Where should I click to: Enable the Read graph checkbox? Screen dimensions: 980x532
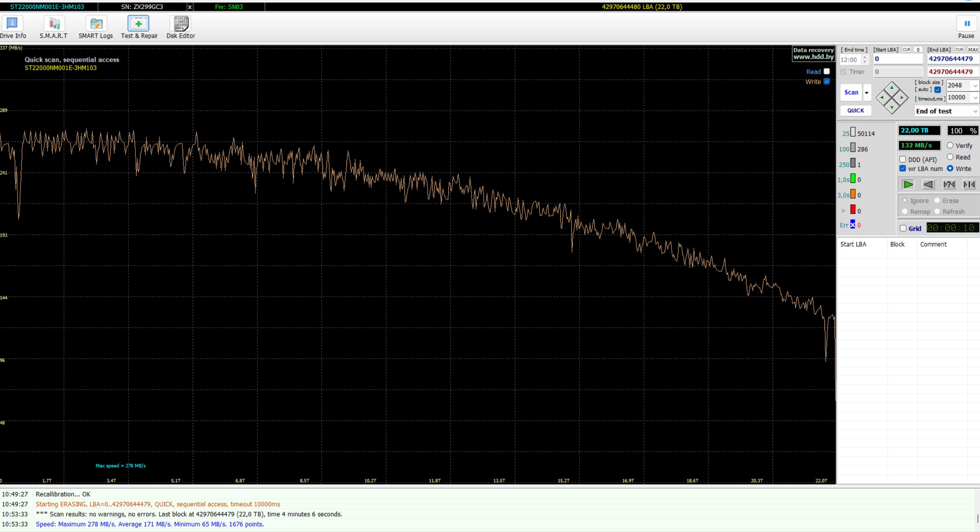pyautogui.click(x=827, y=71)
